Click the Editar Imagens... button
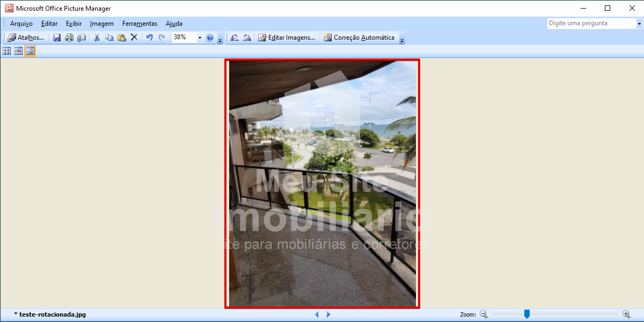This screenshot has height=322, width=644. click(287, 38)
